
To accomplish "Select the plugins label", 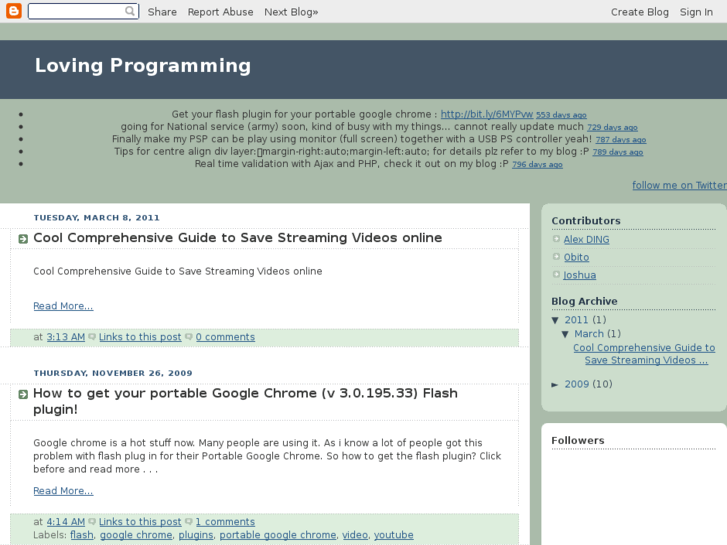I will (196, 535).
